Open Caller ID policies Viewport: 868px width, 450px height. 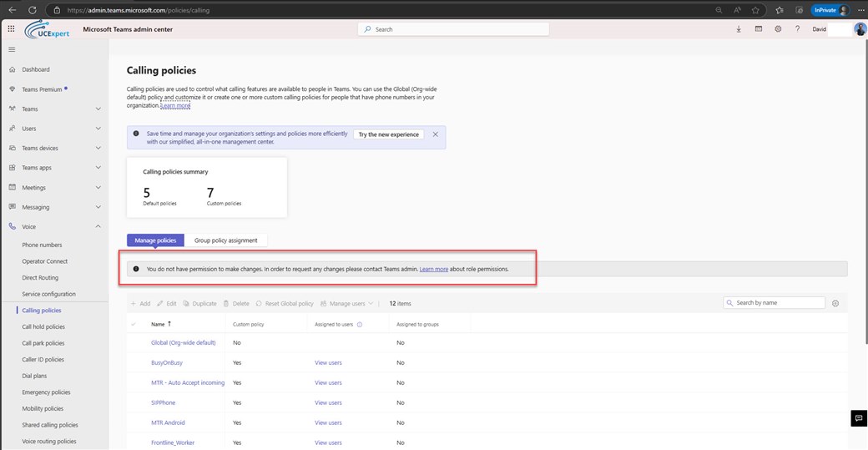coord(43,359)
